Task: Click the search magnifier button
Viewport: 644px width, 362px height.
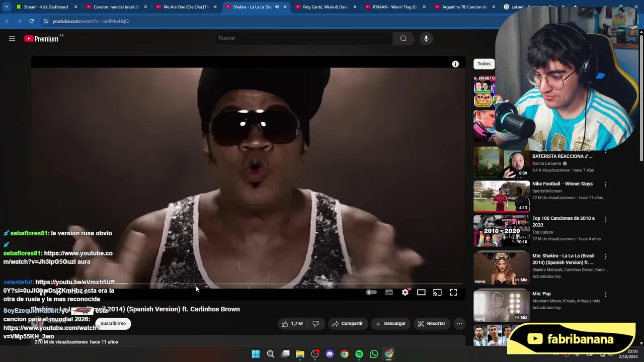Action: (x=403, y=39)
